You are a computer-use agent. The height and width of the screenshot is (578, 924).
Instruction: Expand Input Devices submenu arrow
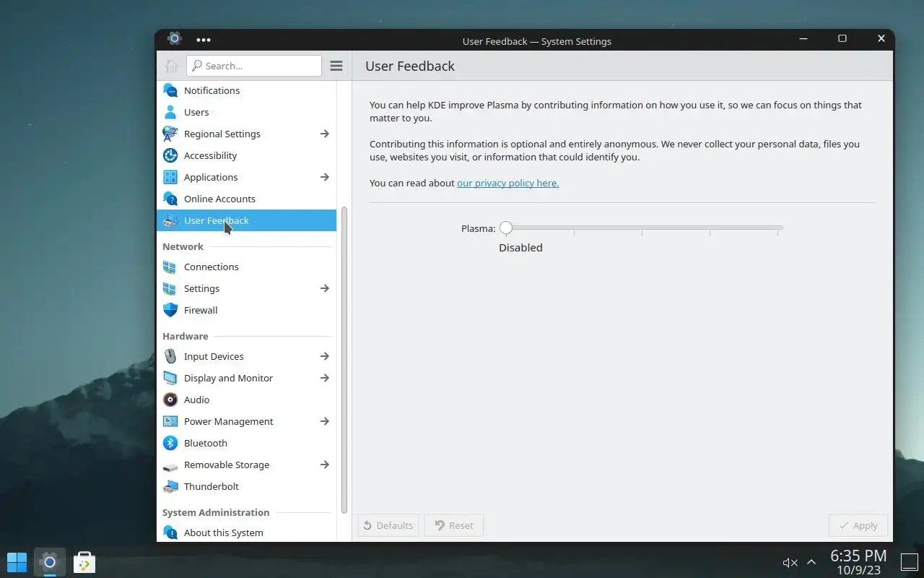click(325, 356)
